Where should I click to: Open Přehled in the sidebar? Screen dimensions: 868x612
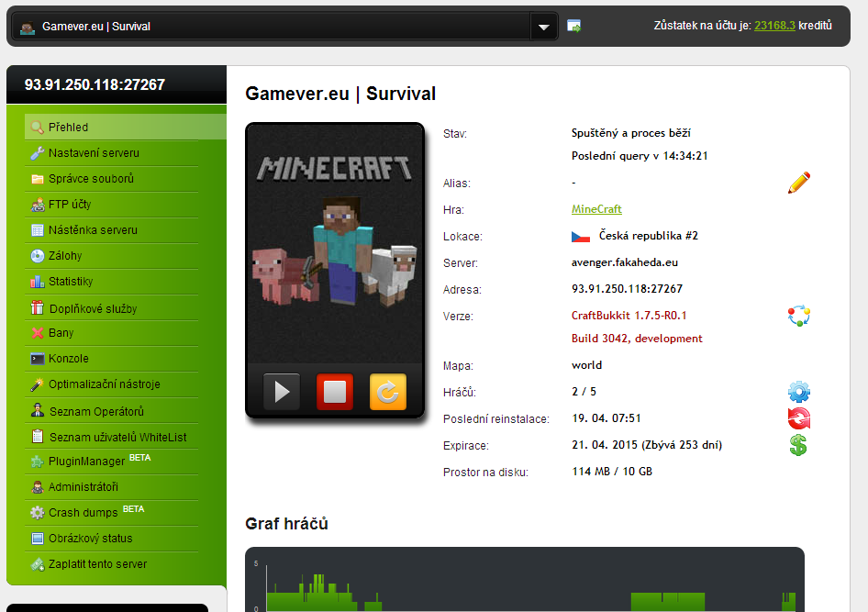click(125, 128)
